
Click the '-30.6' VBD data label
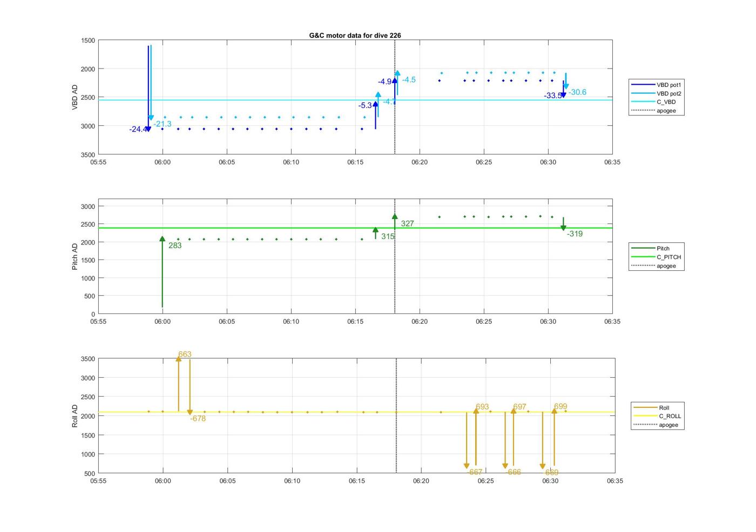[577, 92]
